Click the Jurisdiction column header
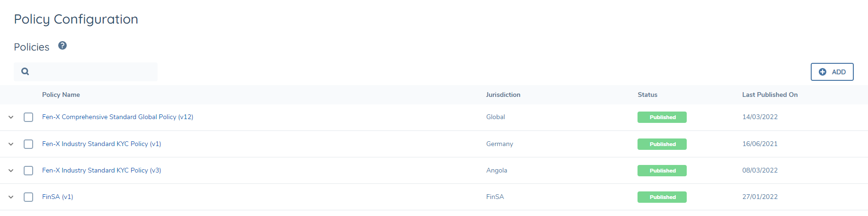 pyautogui.click(x=503, y=95)
